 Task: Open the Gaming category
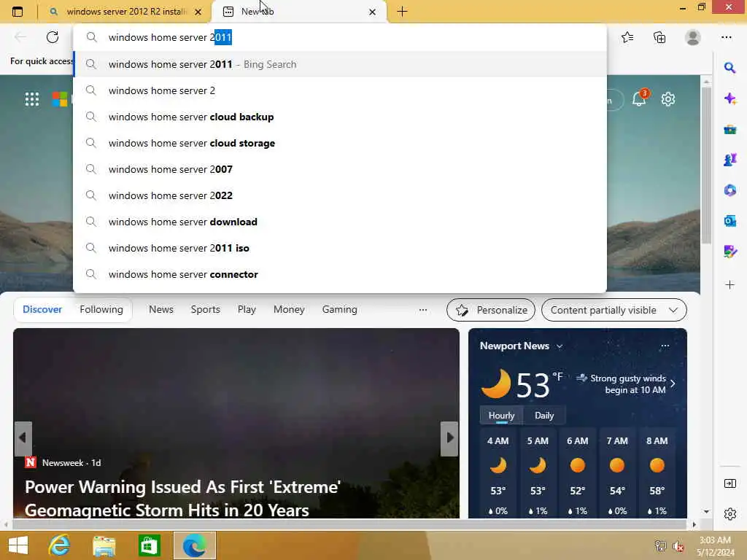(x=339, y=309)
